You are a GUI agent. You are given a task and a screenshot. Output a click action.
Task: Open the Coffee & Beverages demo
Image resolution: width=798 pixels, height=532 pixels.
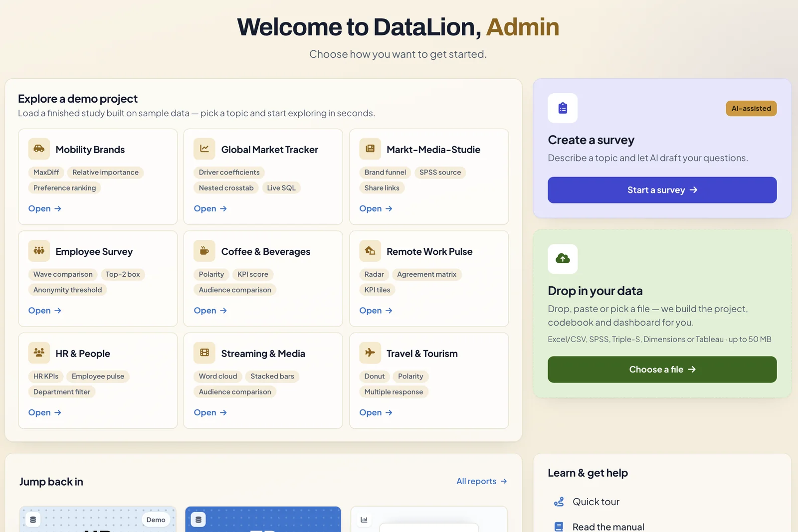click(210, 311)
